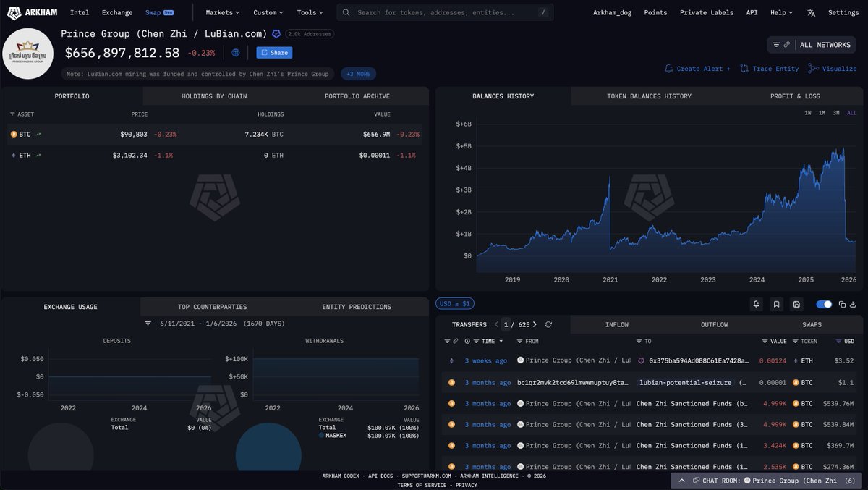868x490 pixels.
Task: Click the bookmark icon above transfers
Action: 776,304
